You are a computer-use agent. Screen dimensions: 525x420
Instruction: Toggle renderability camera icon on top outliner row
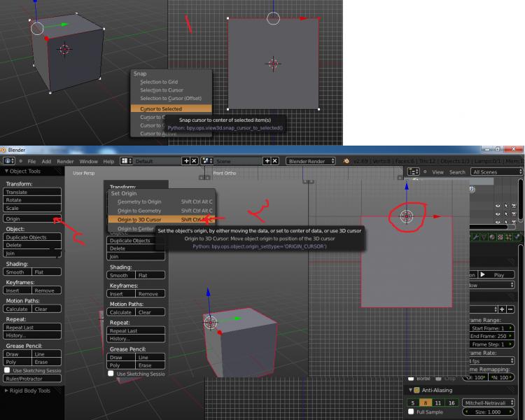click(514, 206)
